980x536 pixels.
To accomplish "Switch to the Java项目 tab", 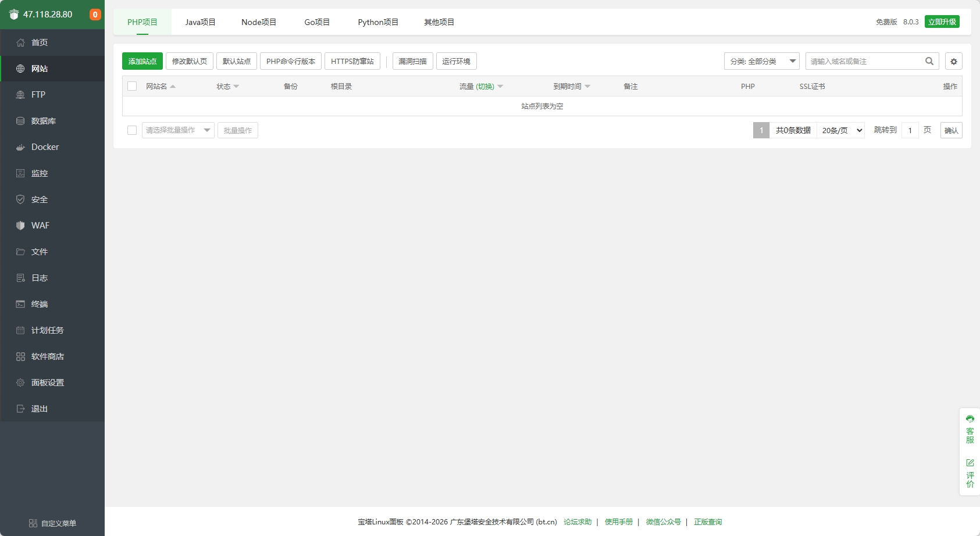I will pos(201,22).
